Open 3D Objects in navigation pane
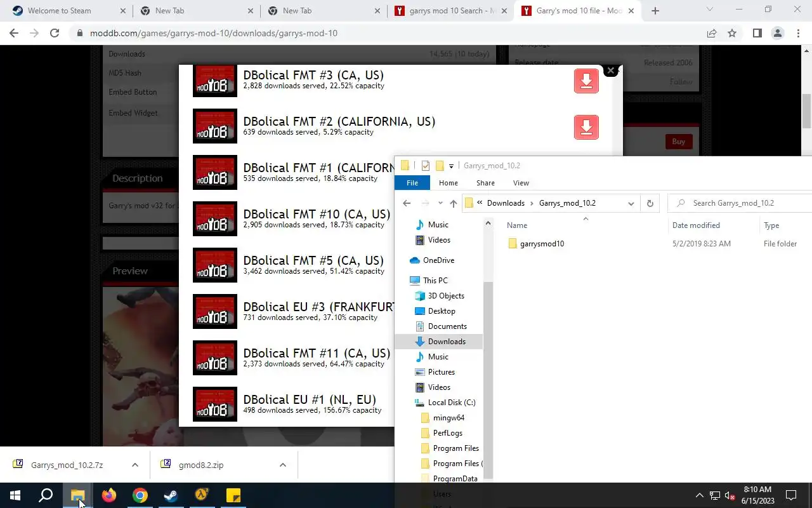812x508 pixels. 446,296
